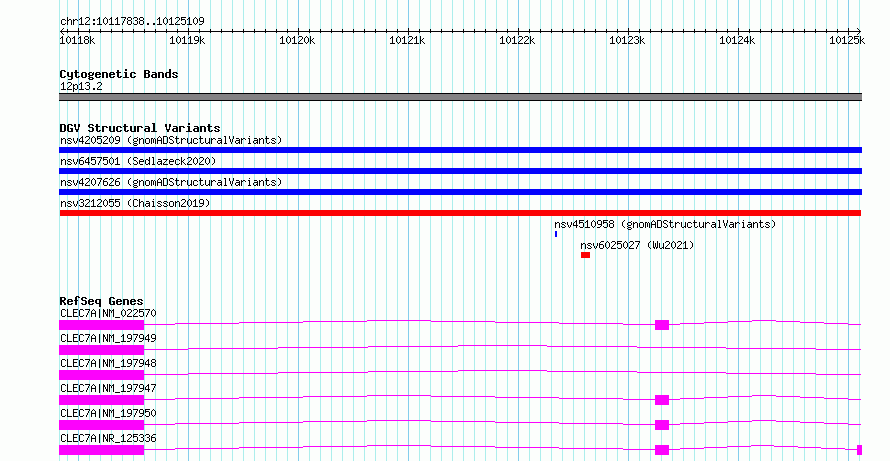Open the nsv4205209 variant label
This screenshot has height=461, width=890.
click(171, 140)
